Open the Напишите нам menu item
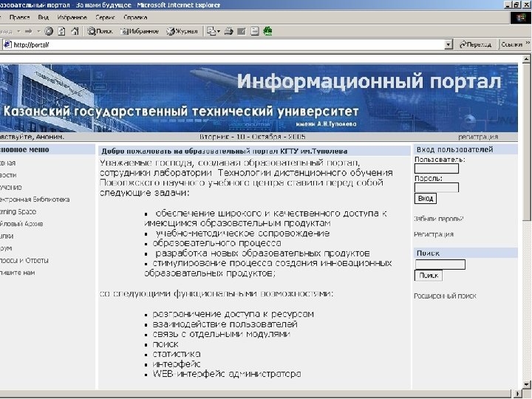 (x=17, y=273)
